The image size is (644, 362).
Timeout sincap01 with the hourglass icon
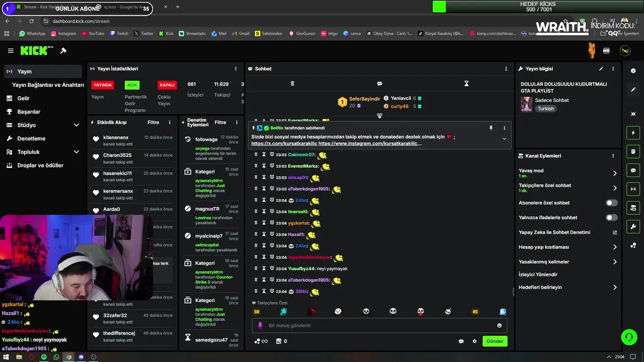(264, 177)
